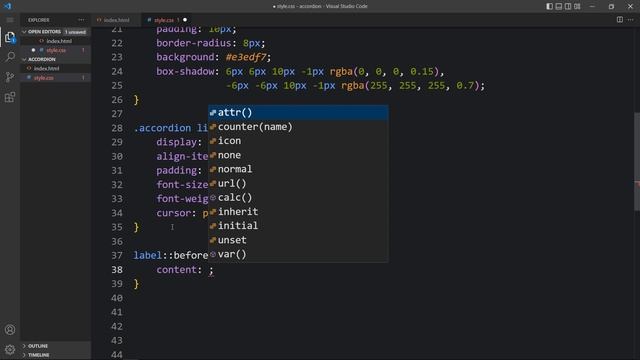Image resolution: width=640 pixels, height=360 pixels.
Task: Toggle primary side bar layout button
Action: pyautogui.click(x=549, y=6)
